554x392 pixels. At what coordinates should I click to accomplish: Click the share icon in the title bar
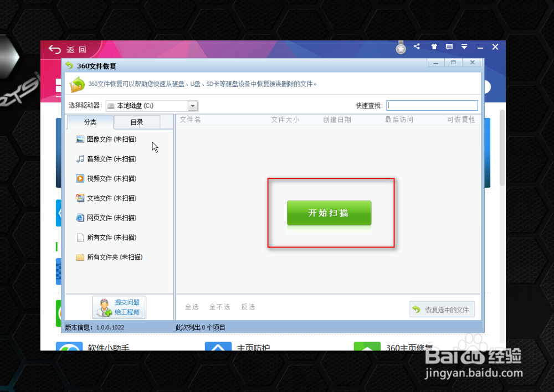click(417, 47)
